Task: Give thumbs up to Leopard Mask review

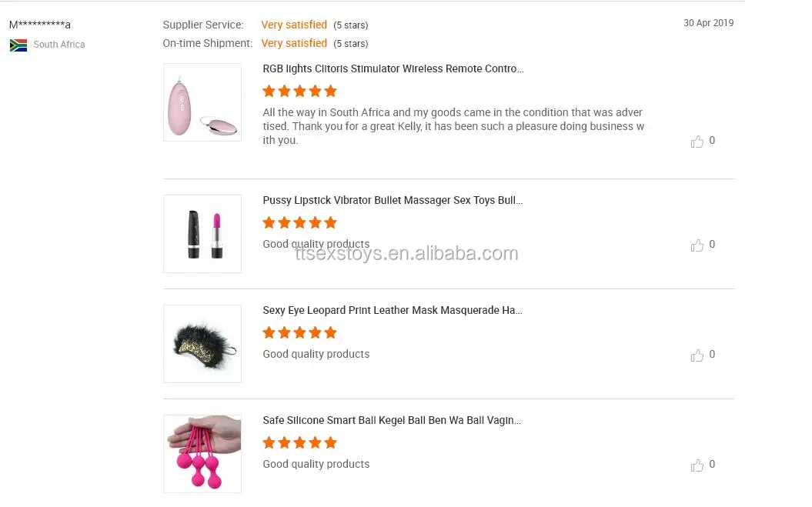Action: pos(697,355)
